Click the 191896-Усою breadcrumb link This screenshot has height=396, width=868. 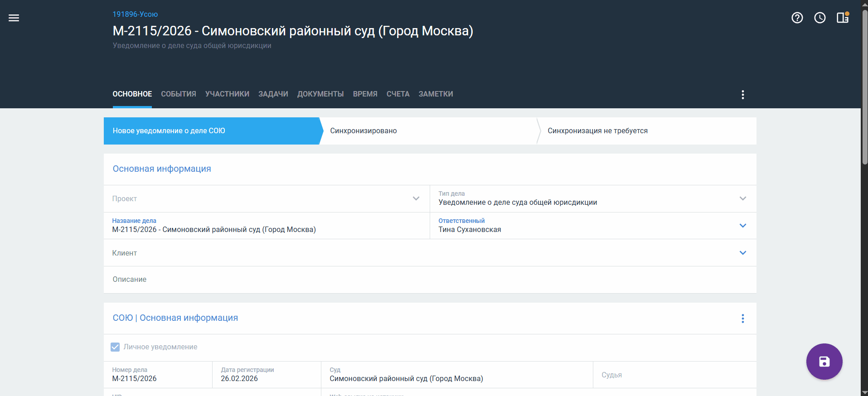(135, 14)
